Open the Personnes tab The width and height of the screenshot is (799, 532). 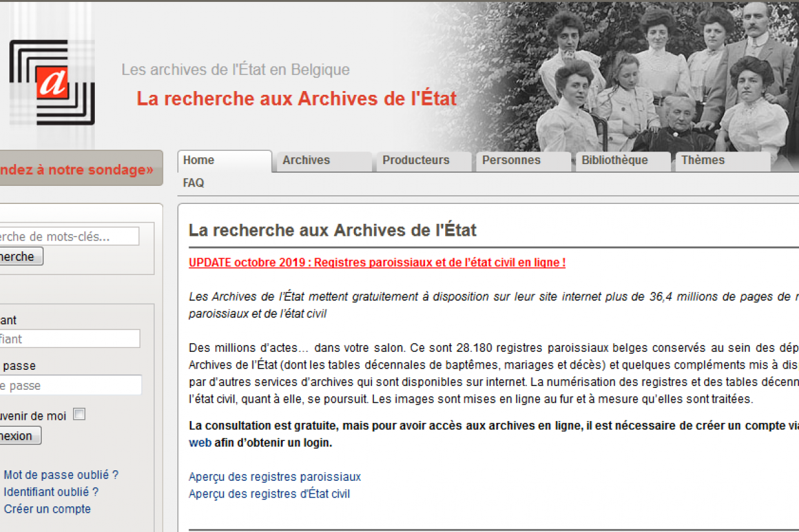coord(524,161)
